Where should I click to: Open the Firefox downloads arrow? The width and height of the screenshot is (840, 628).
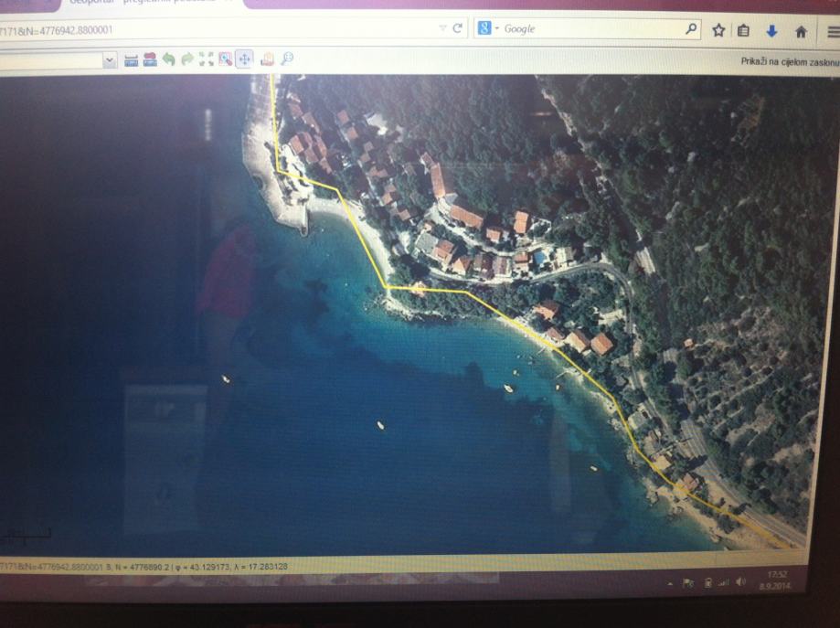771,32
